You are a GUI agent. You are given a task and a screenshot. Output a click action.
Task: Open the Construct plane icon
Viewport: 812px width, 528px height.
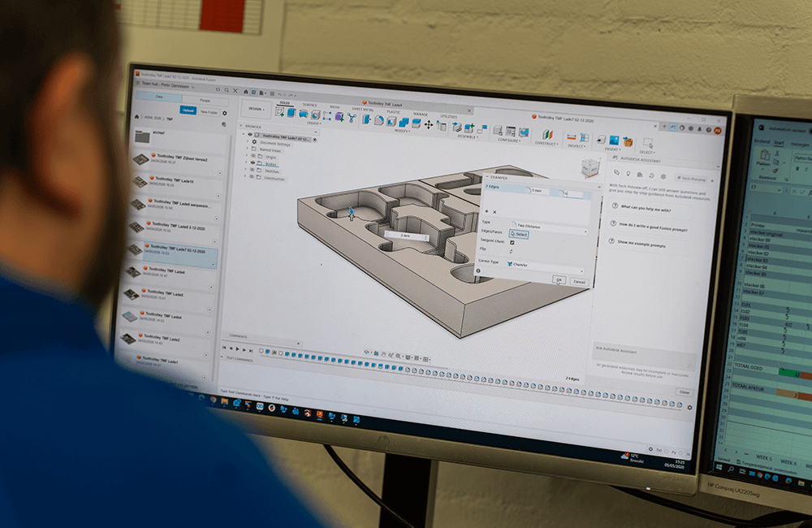[x=547, y=134]
